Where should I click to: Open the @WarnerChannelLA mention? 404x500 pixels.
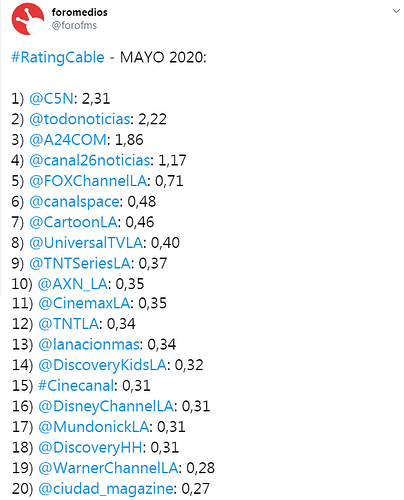point(108,468)
